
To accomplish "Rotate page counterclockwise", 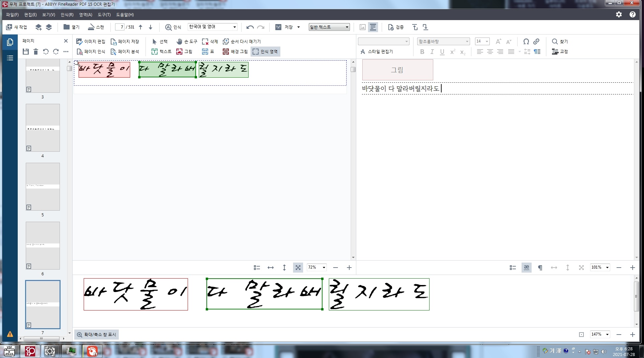I will 46,52.
